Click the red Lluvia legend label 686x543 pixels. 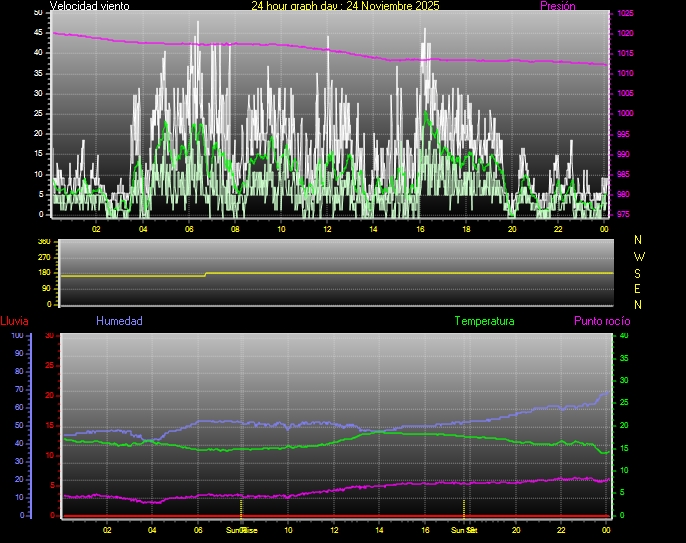tap(14, 321)
